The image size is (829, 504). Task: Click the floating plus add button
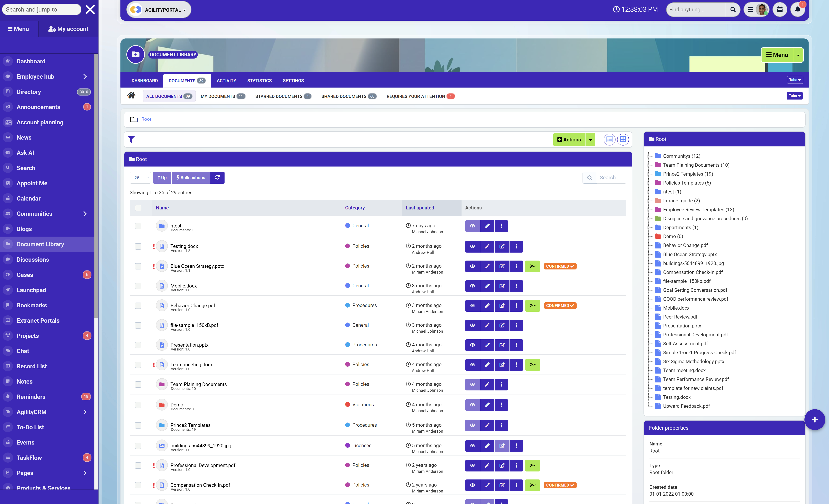815,420
